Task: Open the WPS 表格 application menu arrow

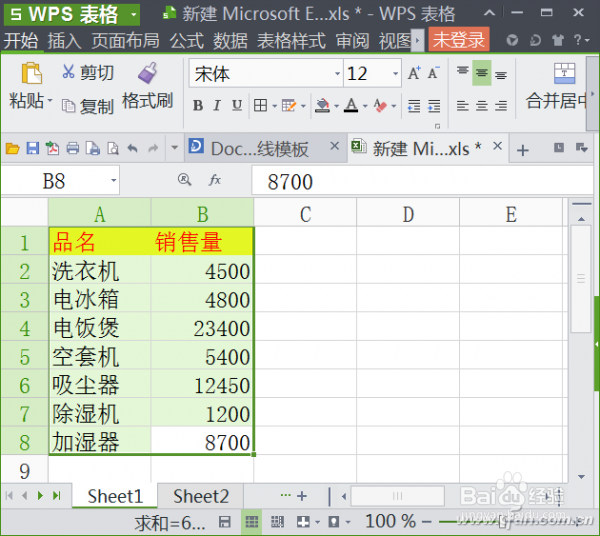Action: click(x=134, y=15)
